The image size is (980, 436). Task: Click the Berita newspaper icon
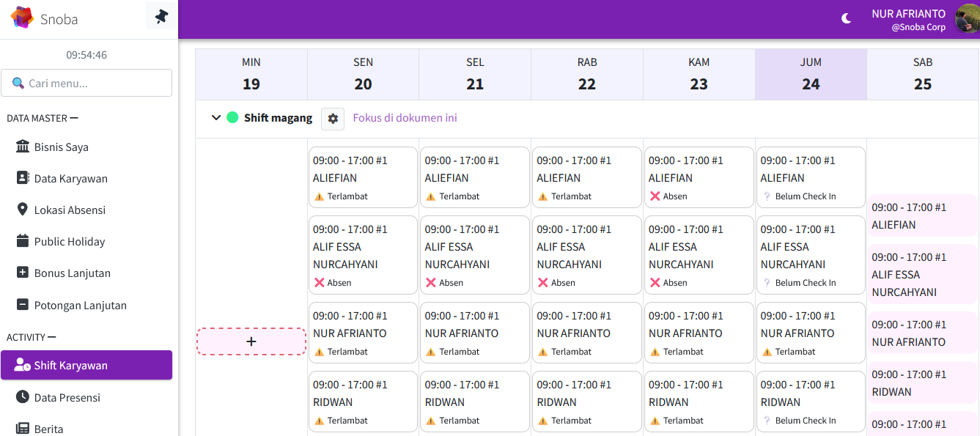(x=22, y=429)
